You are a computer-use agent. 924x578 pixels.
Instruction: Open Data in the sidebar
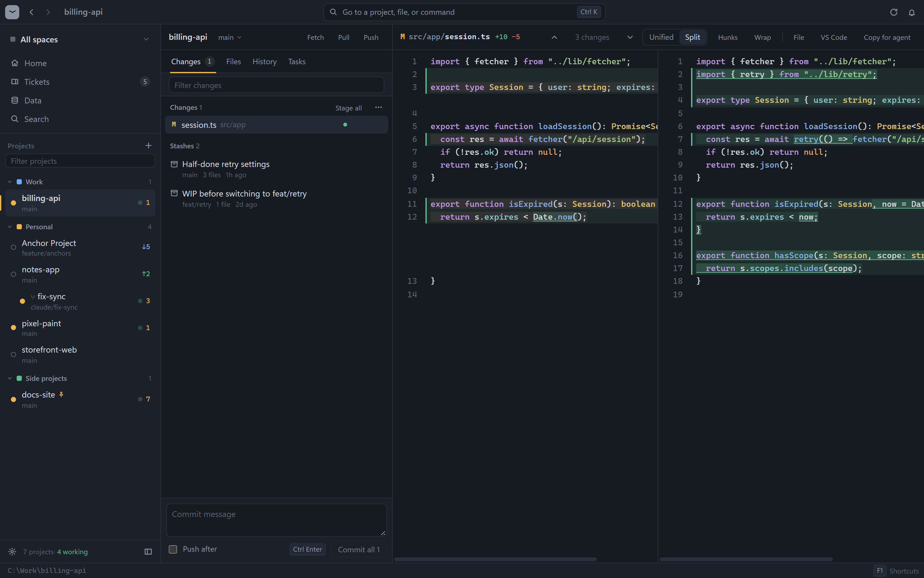click(80, 101)
